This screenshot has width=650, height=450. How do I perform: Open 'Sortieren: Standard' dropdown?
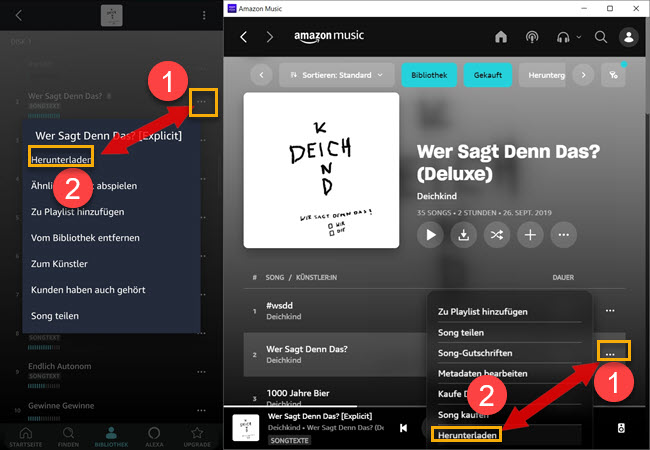(x=337, y=75)
